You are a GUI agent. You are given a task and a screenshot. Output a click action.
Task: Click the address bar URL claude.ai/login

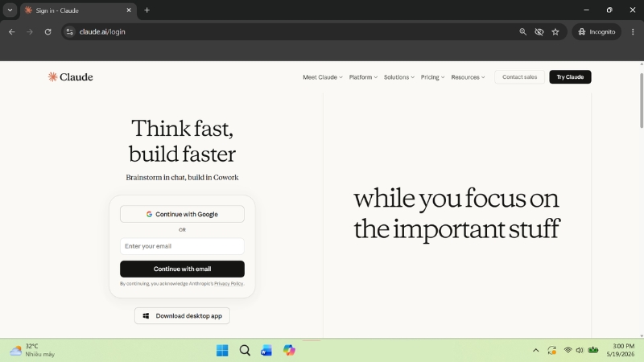click(x=102, y=31)
